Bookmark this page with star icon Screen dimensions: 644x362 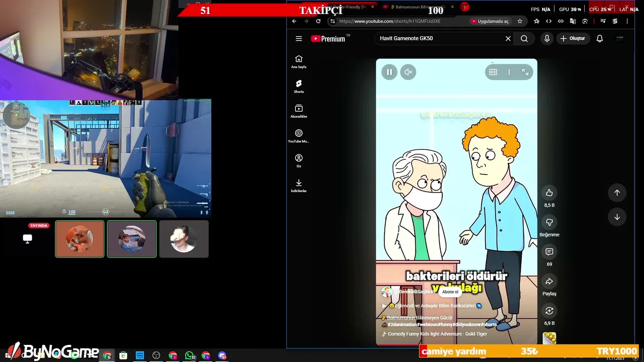pyautogui.click(x=520, y=21)
